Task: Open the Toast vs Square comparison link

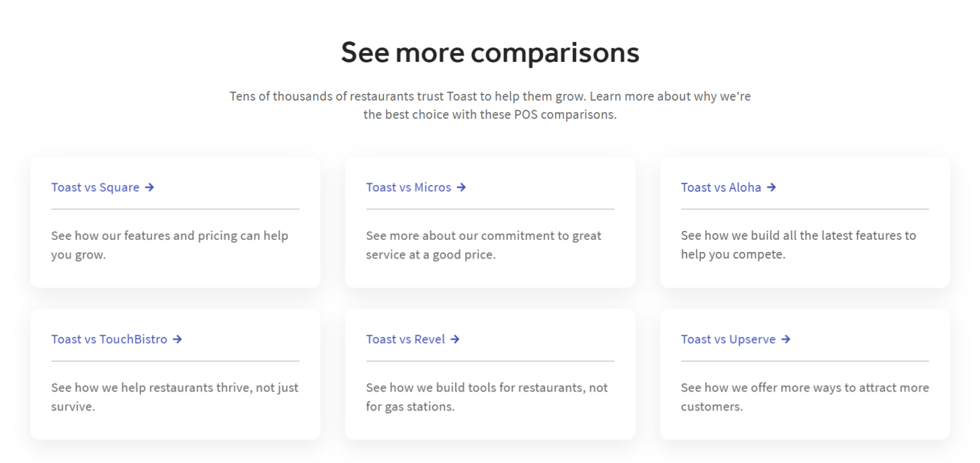Action: 94,187
